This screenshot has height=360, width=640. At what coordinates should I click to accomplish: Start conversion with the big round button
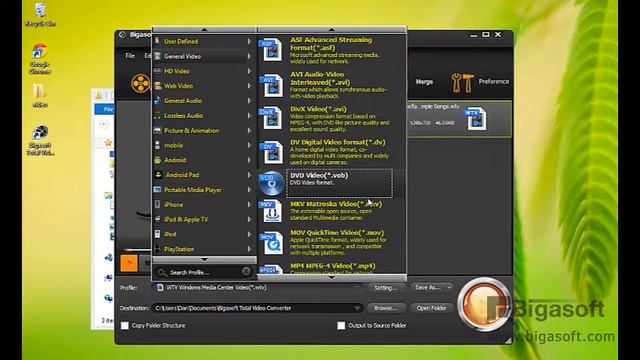pyautogui.click(x=484, y=304)
